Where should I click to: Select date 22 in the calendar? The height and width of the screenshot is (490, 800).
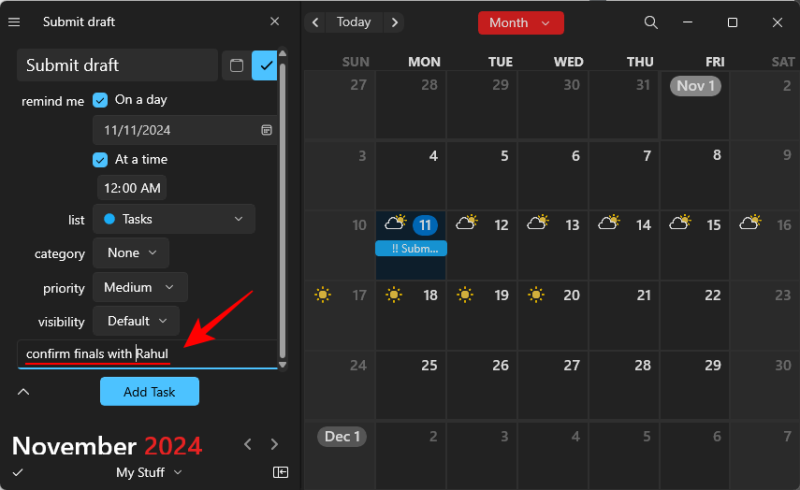(x=695, y=315)
